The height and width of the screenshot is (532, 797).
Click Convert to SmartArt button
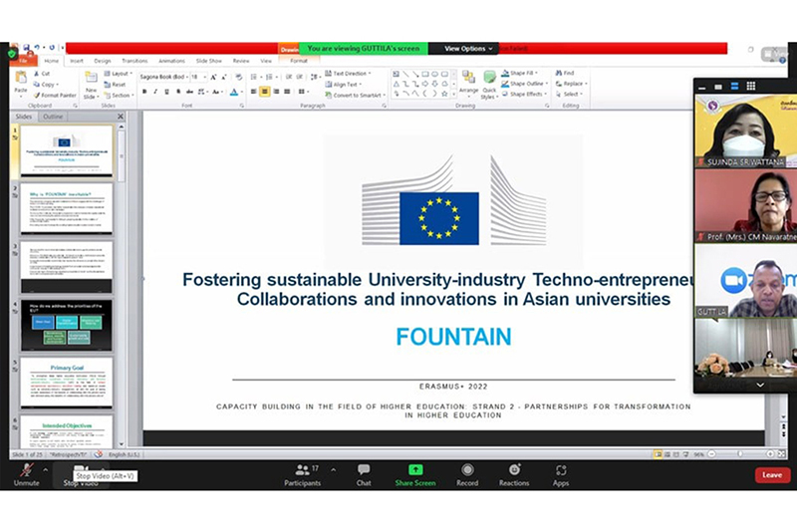(355, 95)
